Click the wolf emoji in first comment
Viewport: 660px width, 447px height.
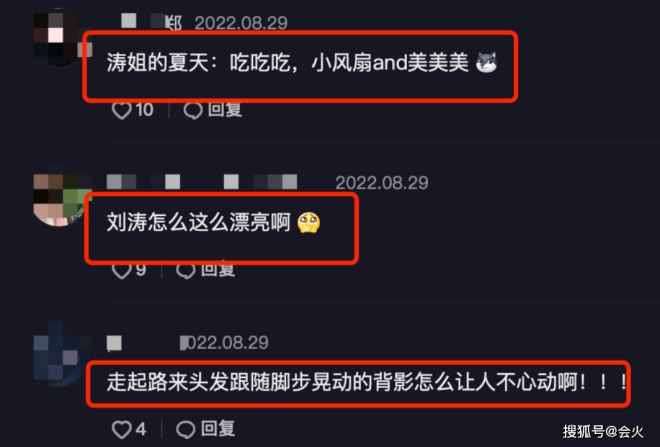click(487, 63)
